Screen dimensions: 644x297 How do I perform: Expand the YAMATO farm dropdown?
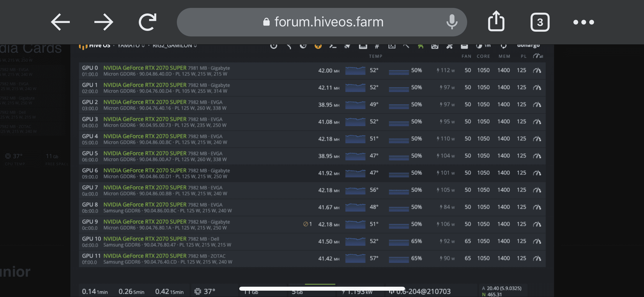coord(131,46)
